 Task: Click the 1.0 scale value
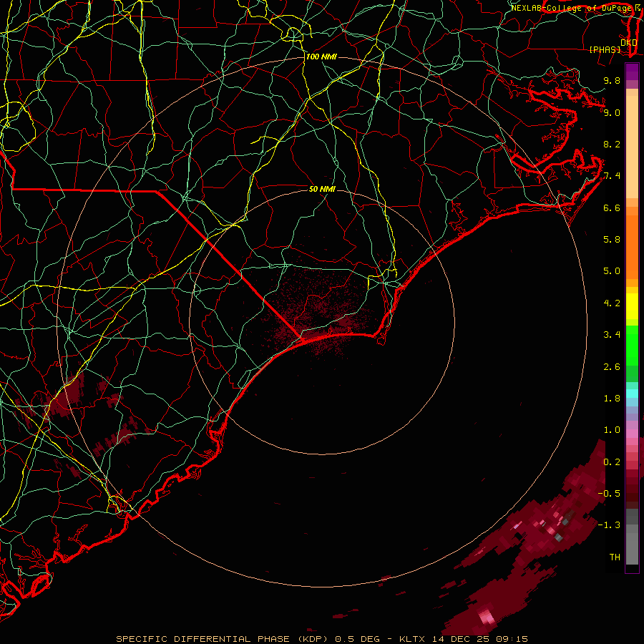click(612, 431)
